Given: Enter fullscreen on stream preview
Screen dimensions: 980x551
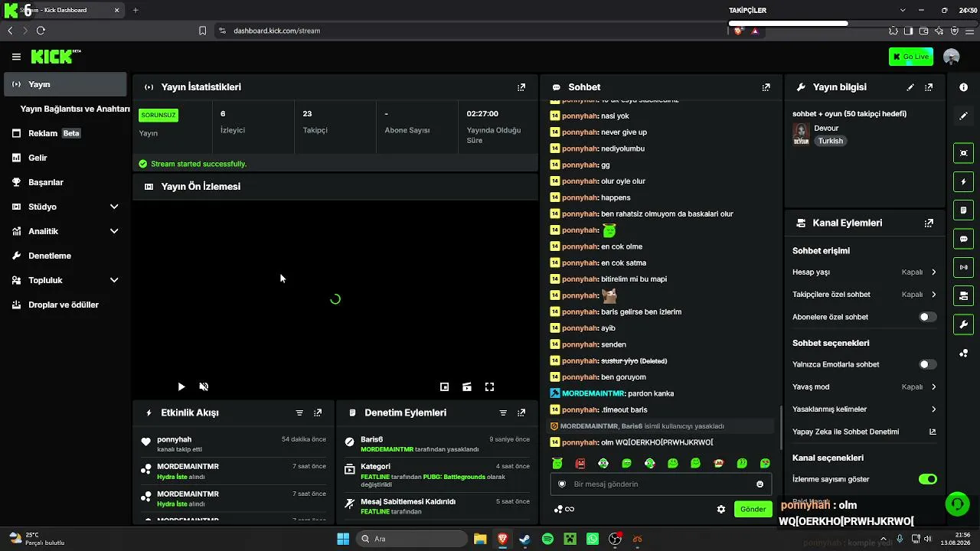Looking at the screenshot, I should pos(489,387).
